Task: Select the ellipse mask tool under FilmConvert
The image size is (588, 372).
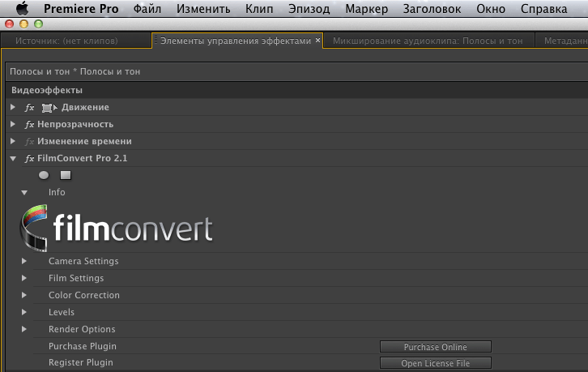Action: click(44, 175)
